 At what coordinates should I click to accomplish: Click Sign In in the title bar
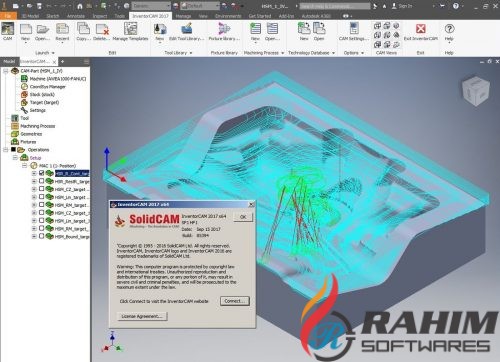point(402,6)
